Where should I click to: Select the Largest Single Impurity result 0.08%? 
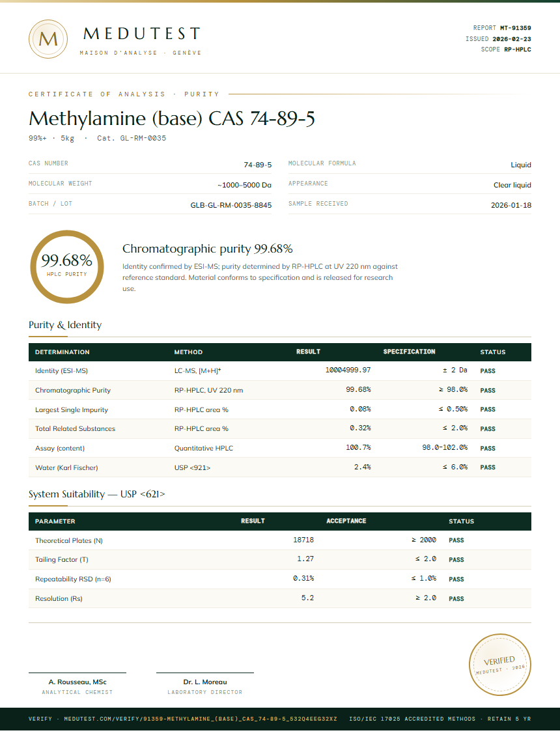pyautogui.click(x=360, y=409)
